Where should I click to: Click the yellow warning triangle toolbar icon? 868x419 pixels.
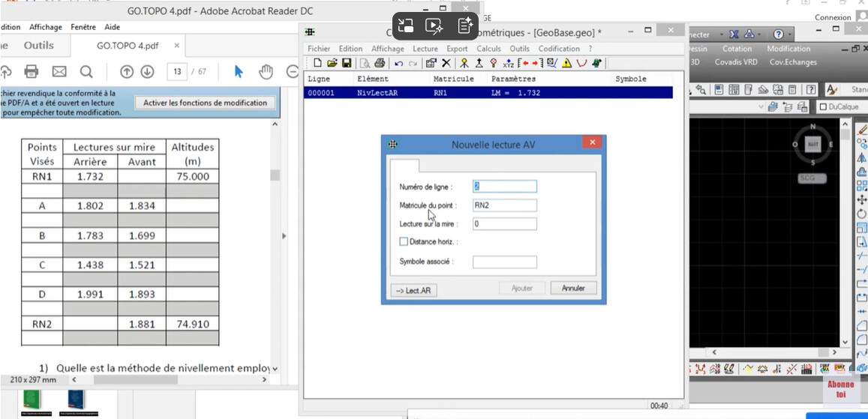point(567,63)
